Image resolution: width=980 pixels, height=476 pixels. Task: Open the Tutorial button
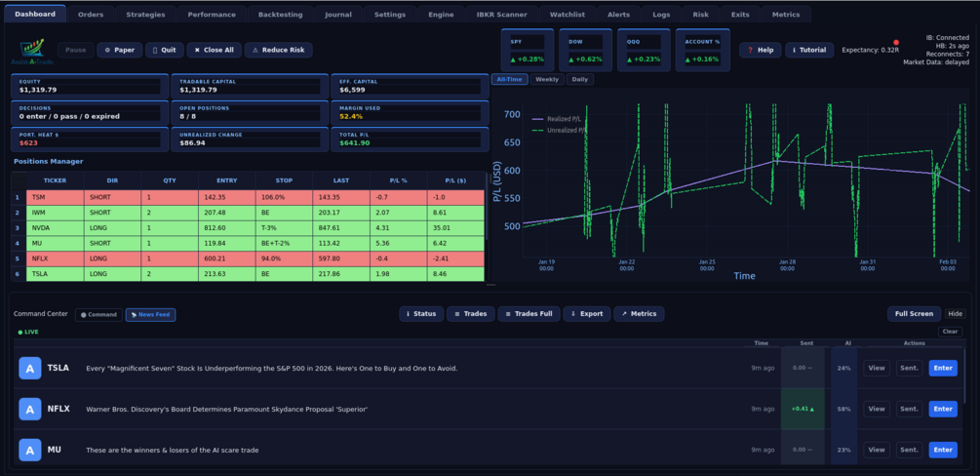coord(809,50)
